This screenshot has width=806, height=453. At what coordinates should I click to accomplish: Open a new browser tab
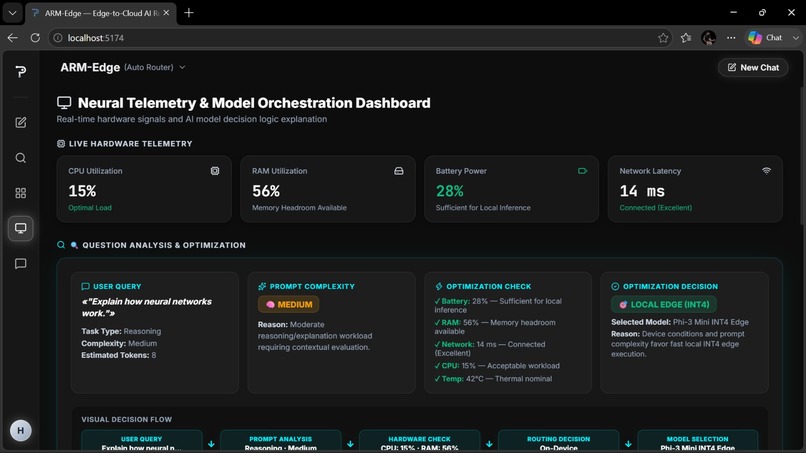point(189,13)
